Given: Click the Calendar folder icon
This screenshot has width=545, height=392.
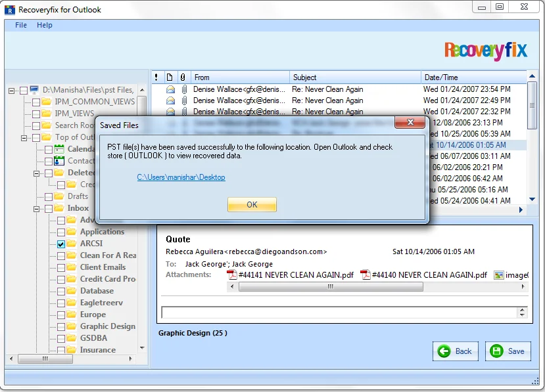Looking at the screenshot, I should click(59, 149).
